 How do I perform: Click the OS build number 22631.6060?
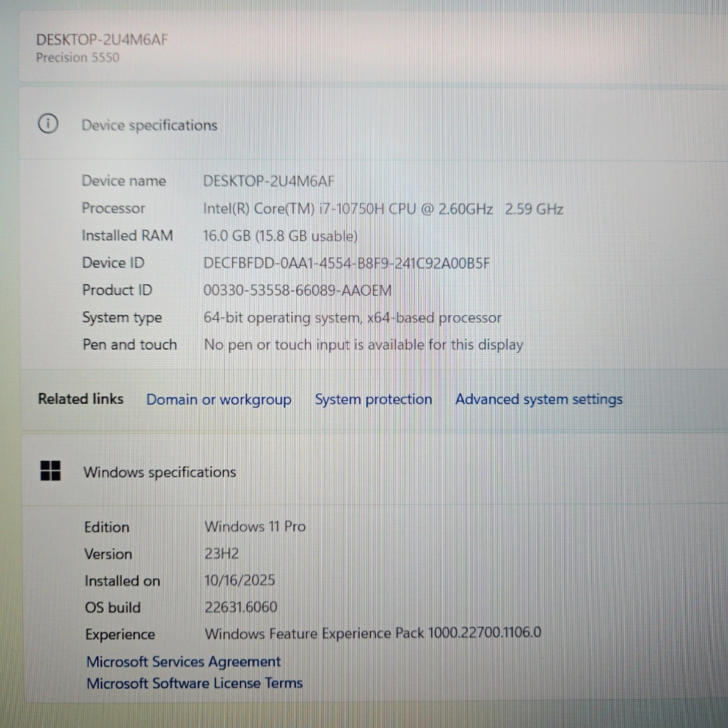(241, 607)
